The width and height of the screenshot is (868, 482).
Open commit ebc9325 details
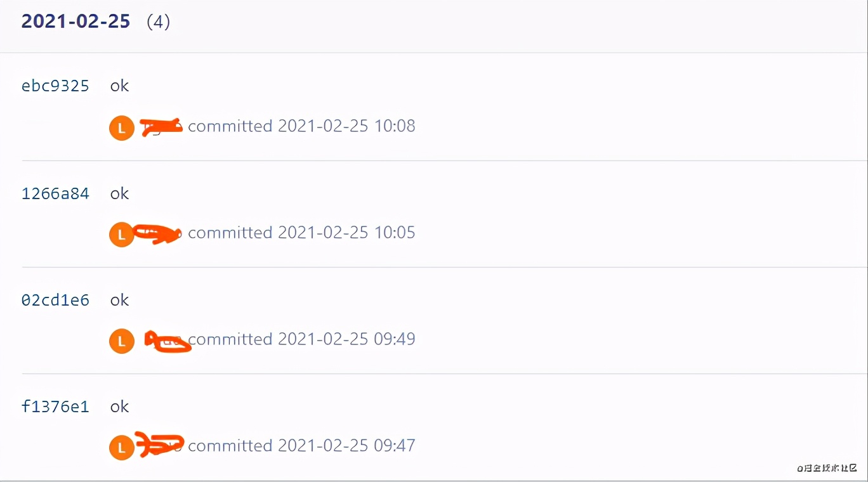[55, 86]
